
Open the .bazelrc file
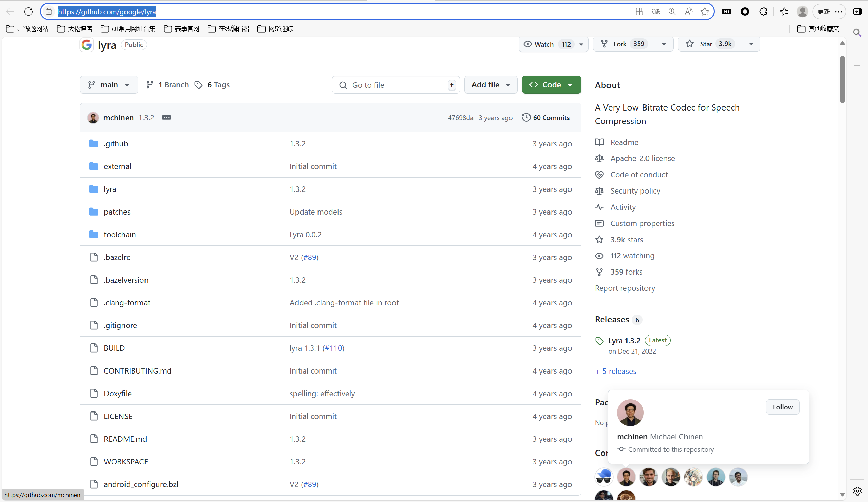click(x=117, y=257)
